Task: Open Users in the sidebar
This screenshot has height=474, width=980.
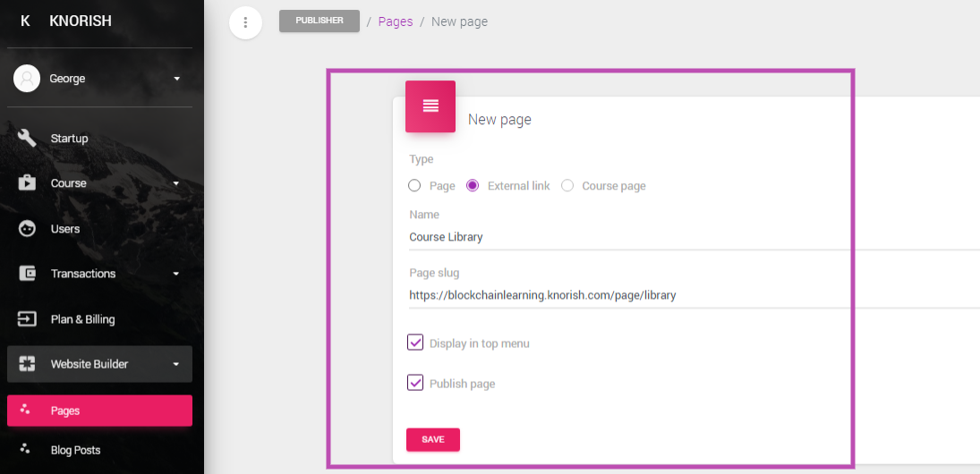Action: point(100,229)
